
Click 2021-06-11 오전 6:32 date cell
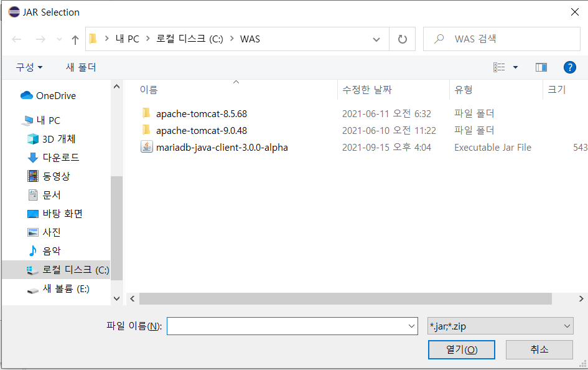coord(386,114)
